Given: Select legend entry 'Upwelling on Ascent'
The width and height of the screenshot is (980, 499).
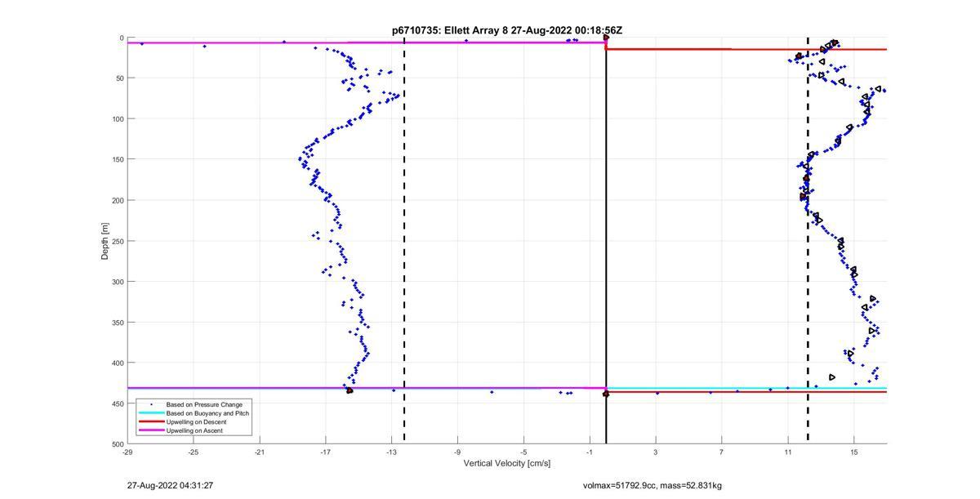Looking at the screenshot, I should pyautogui.click(x=194, y=430).
